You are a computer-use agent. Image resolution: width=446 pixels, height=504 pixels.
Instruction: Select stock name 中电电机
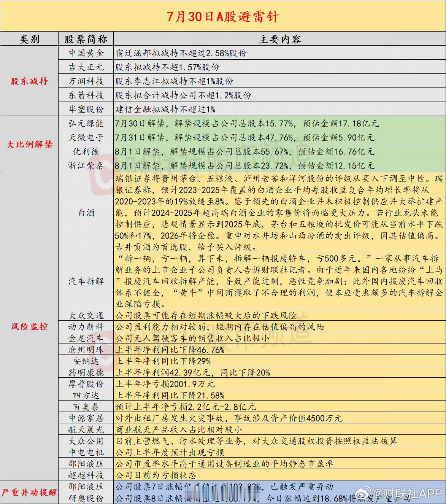[86, 452]
